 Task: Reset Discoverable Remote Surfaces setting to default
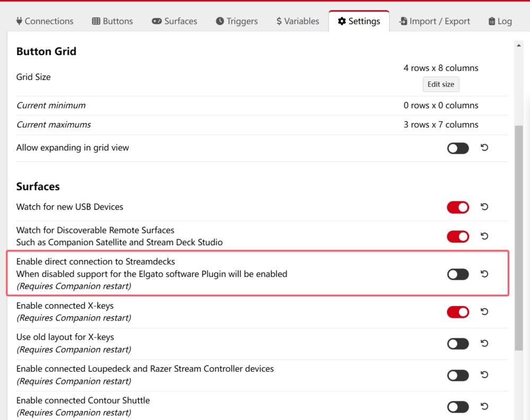[484, 236]
